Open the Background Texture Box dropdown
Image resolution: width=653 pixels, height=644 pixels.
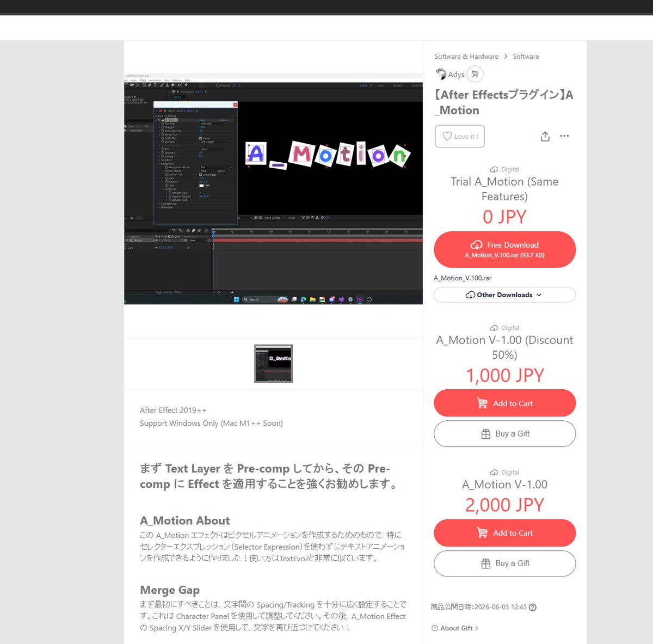[216, 167]
